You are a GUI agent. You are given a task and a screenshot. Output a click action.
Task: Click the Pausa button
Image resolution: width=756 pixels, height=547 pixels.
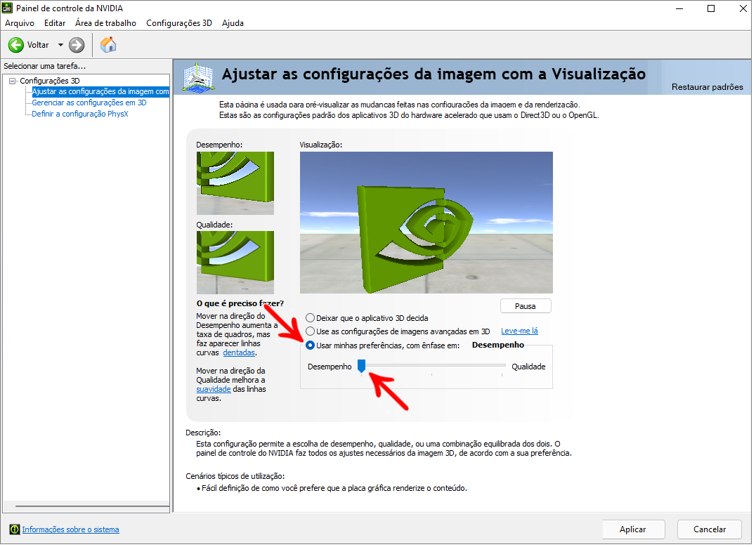click(526, 307)
